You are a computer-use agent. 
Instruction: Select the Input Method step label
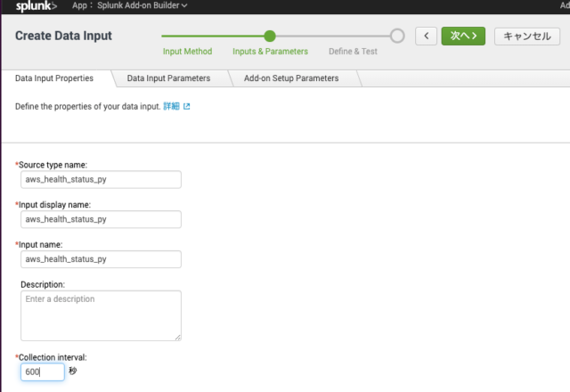pyautogui.click(x=187, y=52)
